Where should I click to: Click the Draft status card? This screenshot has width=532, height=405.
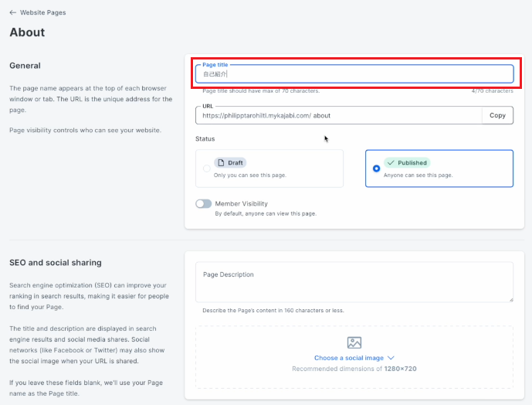tap(269, 168)
